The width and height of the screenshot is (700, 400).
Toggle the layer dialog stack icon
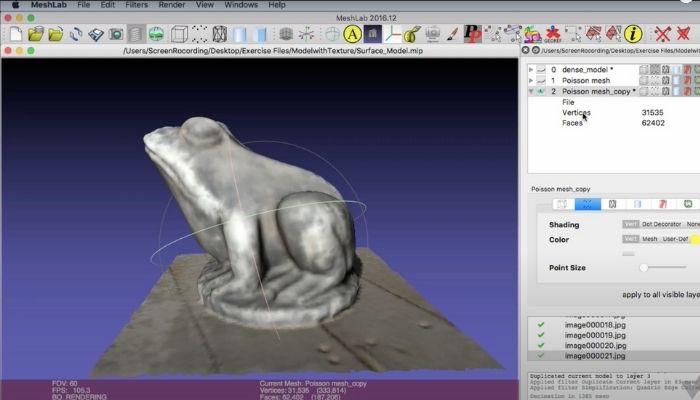pyautogui.click(x=136, y=34)
